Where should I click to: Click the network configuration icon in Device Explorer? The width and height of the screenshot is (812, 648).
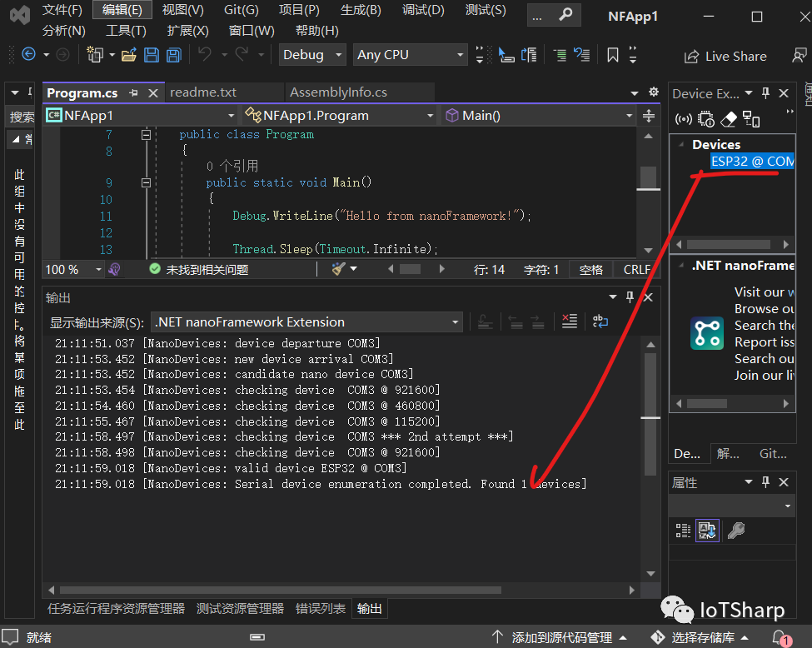[751, 119]
